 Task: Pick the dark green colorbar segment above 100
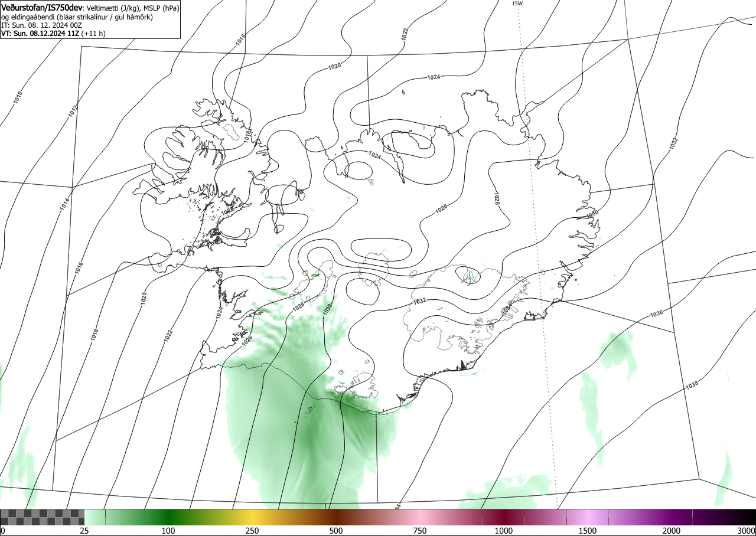pyautogui.click(x=168, y=518)
